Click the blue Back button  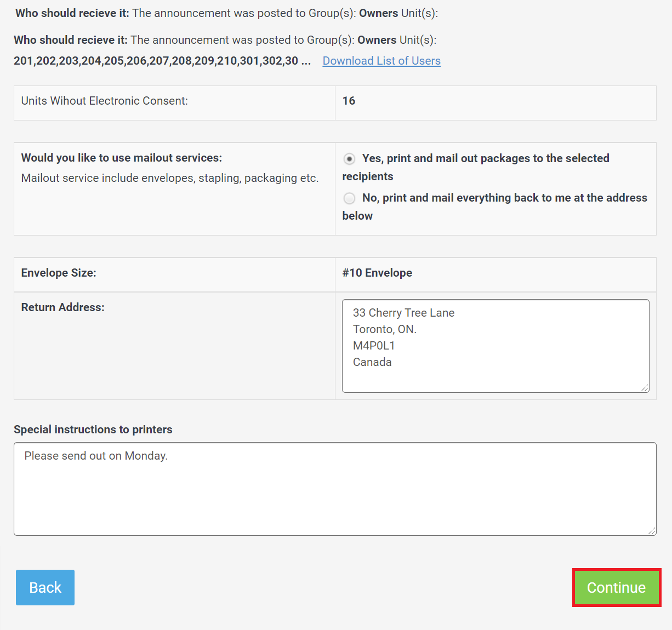click(x=45, y=587)
